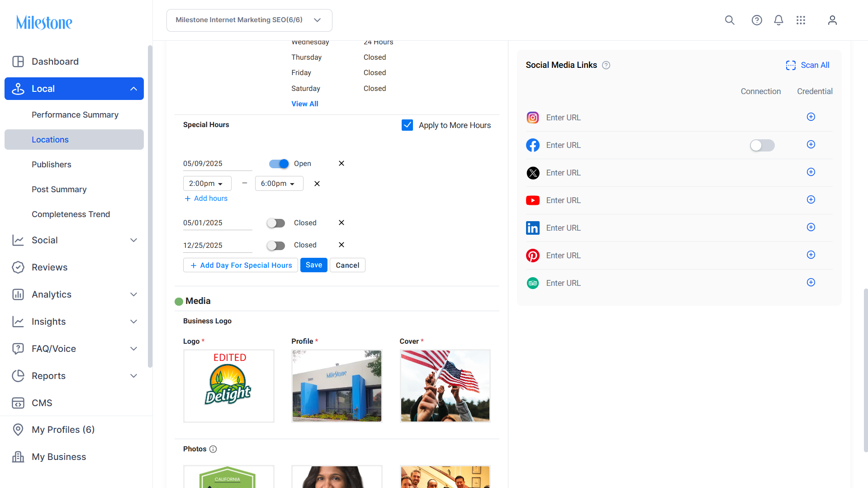
Task: Cancel special hours editing
Action: (347, 265)
